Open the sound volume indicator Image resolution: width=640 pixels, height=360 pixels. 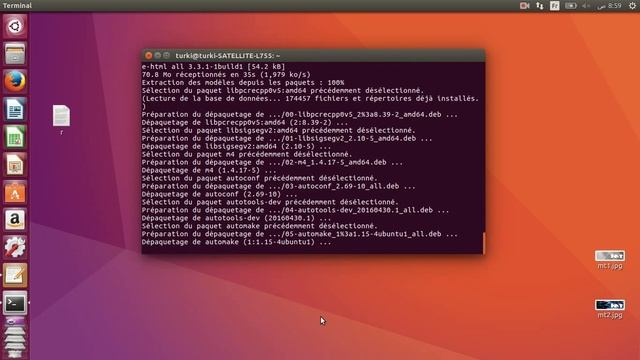click(586, 6)
